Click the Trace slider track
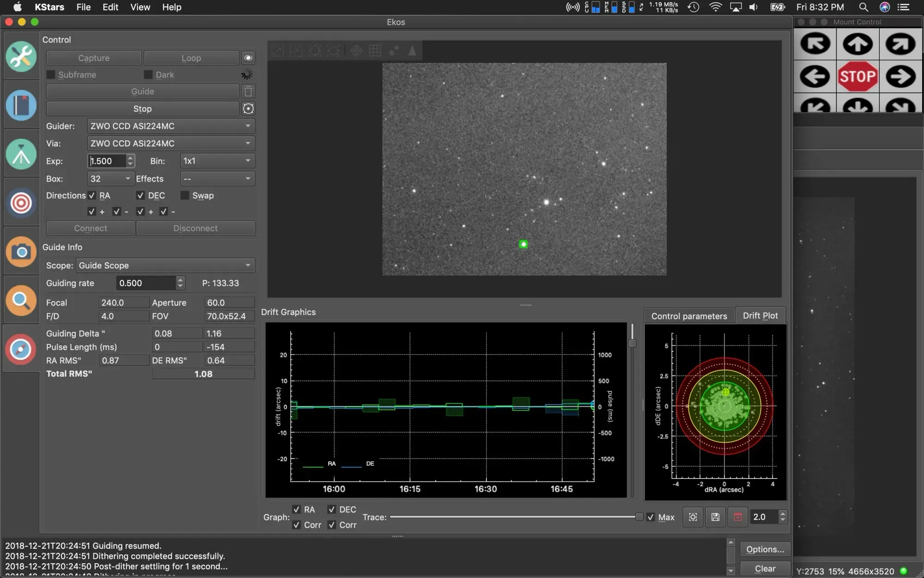 coord(508,517)
